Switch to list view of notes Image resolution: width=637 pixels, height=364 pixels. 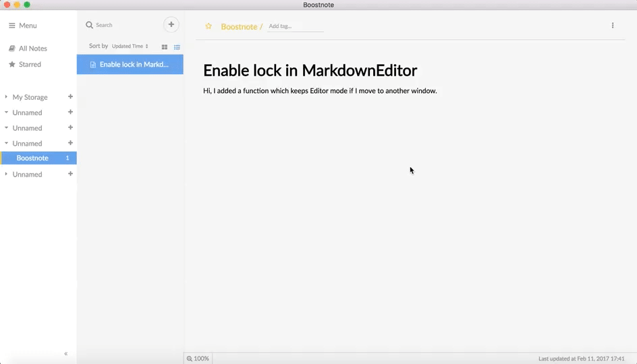click(x=177, y=47)
